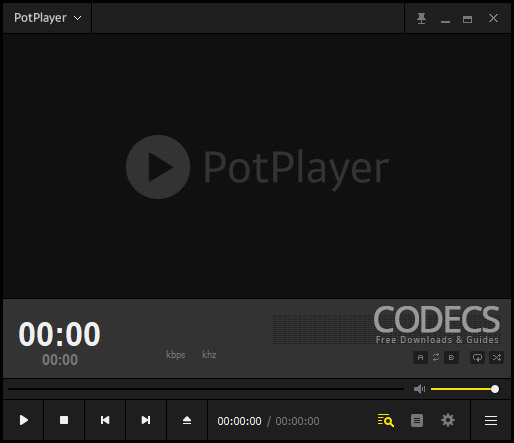This screenshot has width=514, height=443.
Task: Expand the PotPlayer main menu dropdown
Action: [x=47, y=18]
